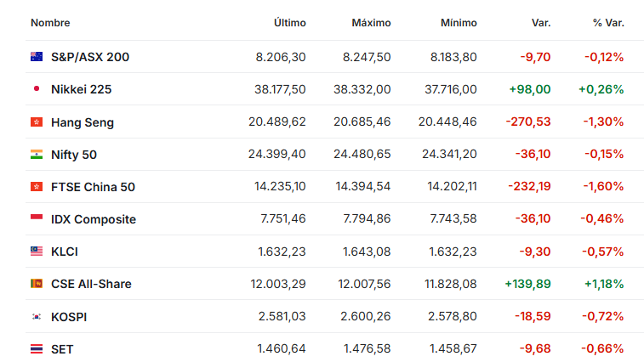Sort by the Máximo column header
The height and width of the screenshot is (362, 644).
pyautogui.click(x=371, y=23)
